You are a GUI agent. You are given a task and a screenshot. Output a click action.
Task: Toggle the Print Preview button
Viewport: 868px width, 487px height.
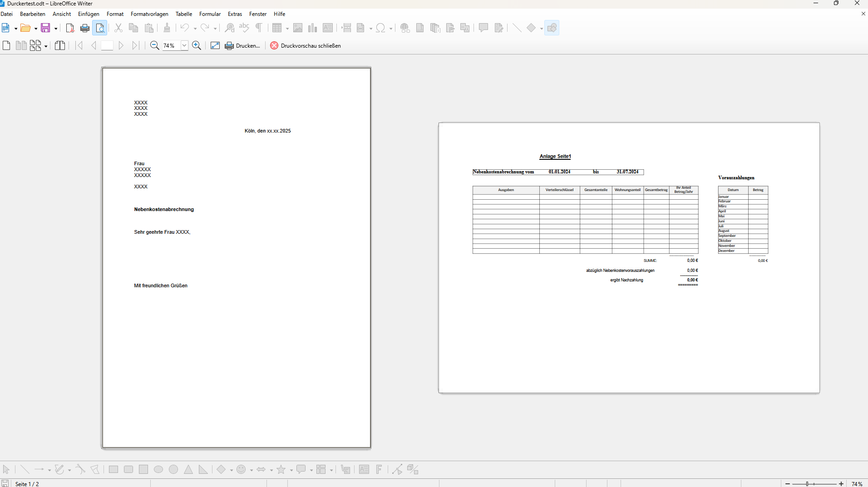pyautogui.click(x=100, y=28)
